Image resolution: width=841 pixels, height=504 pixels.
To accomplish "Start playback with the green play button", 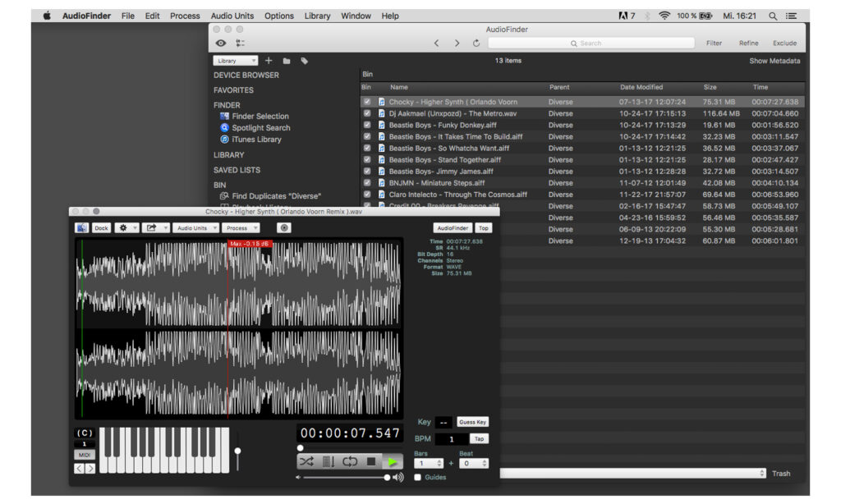I will click(x=393, y=461).
